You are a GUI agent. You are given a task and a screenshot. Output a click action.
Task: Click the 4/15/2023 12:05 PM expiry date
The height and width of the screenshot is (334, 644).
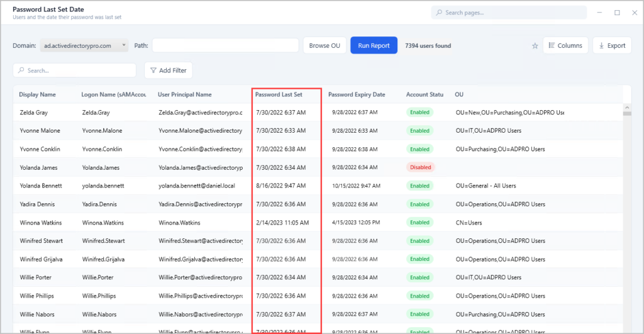click(356, 223)
